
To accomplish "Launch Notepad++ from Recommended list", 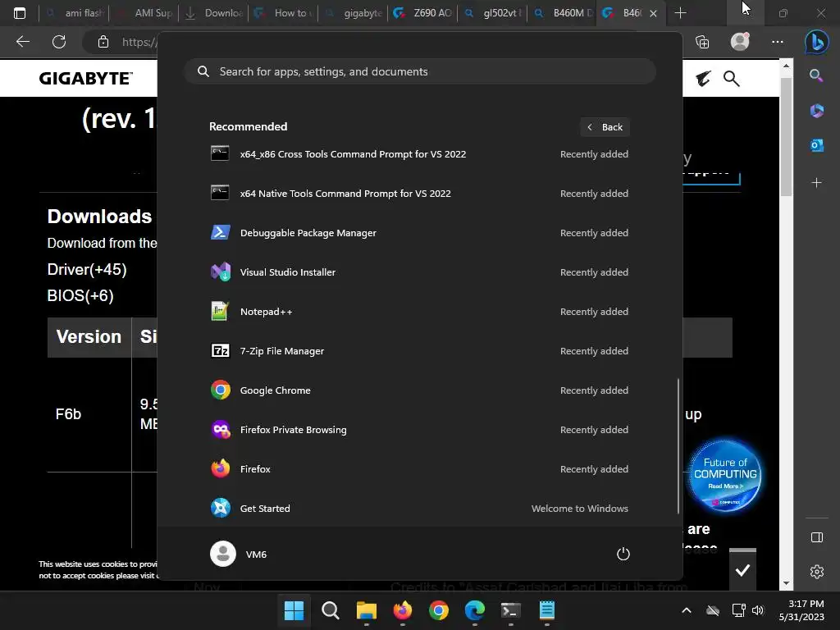I will point(419,312).
